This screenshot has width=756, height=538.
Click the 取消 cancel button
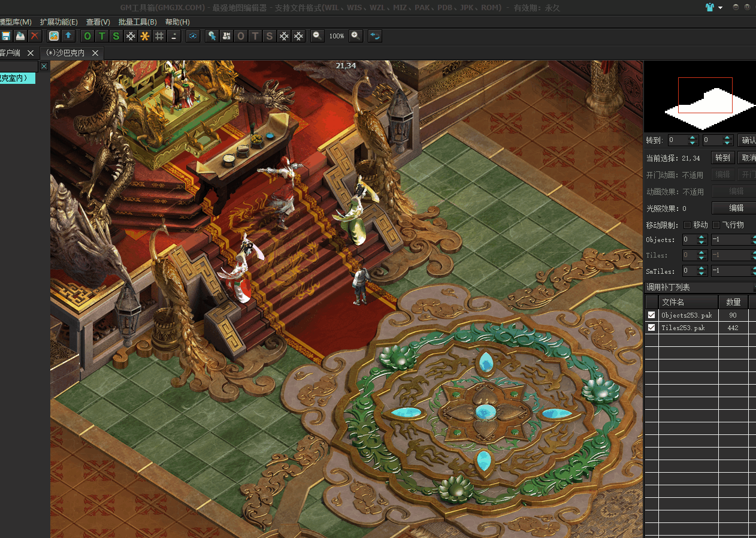click(x=746, y=158)
